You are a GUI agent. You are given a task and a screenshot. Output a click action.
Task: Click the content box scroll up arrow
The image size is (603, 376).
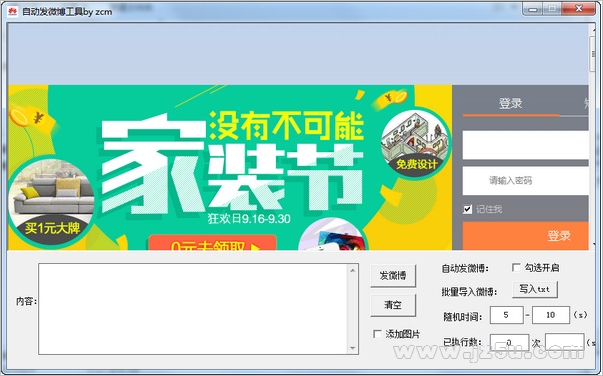[353, 270]
